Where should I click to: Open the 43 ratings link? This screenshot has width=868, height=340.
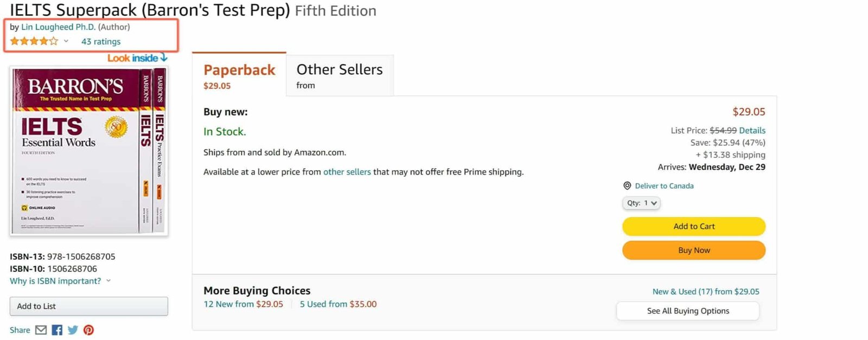pyautogui.click(x=101, y=41)
